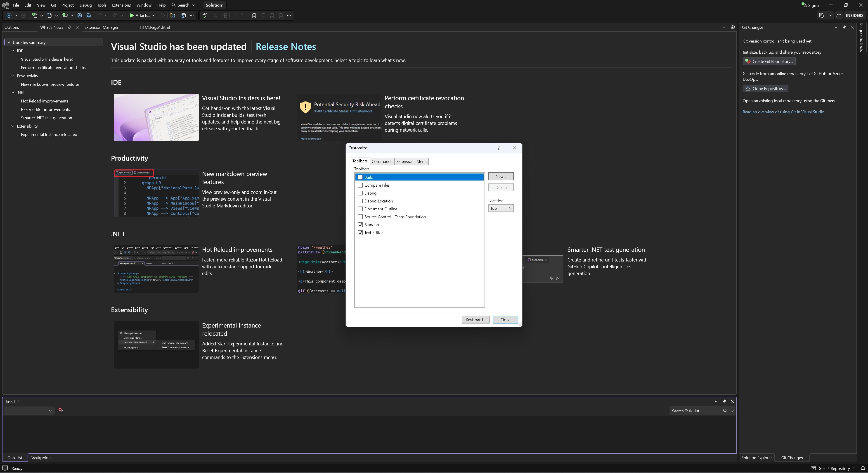This screenshot has width=868, height=473.
Task: Switch to the Commands tab in Customize
Action: pos(382,161)
